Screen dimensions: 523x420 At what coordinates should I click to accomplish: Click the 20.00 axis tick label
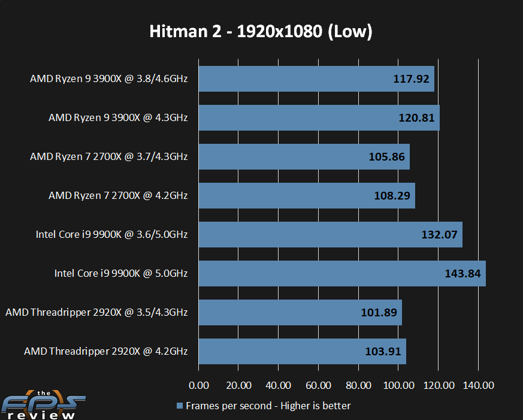click(x=238, y=385)
